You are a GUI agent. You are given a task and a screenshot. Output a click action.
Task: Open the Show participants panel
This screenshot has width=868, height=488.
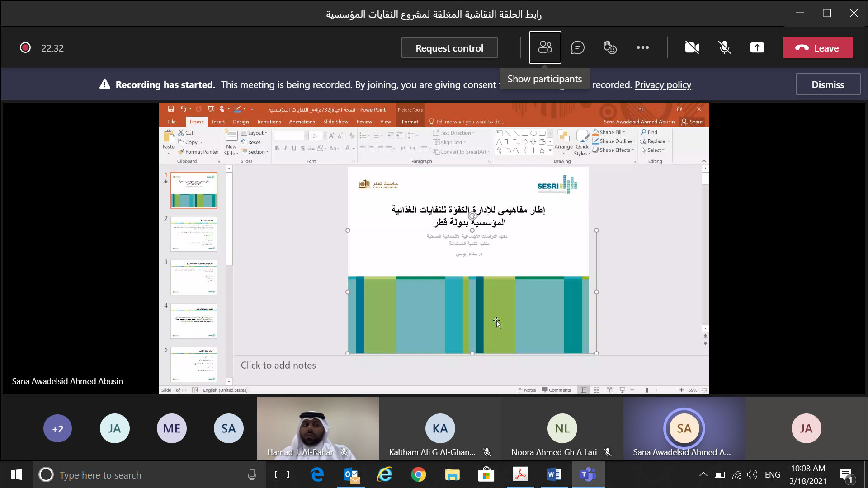pos(545,47)
